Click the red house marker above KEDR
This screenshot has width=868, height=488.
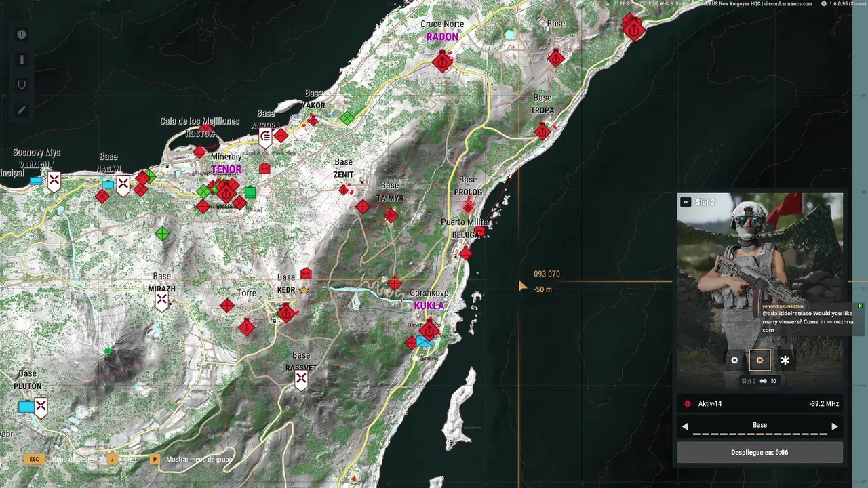(306, 273)
